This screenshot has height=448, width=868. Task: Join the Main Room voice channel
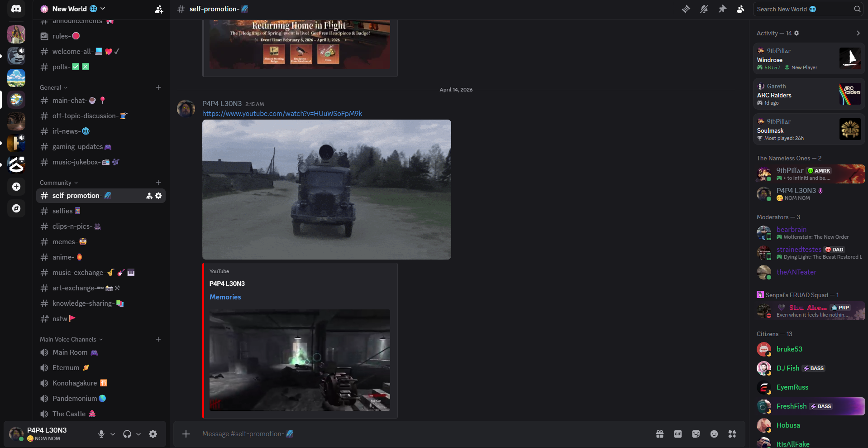(101, 352)
